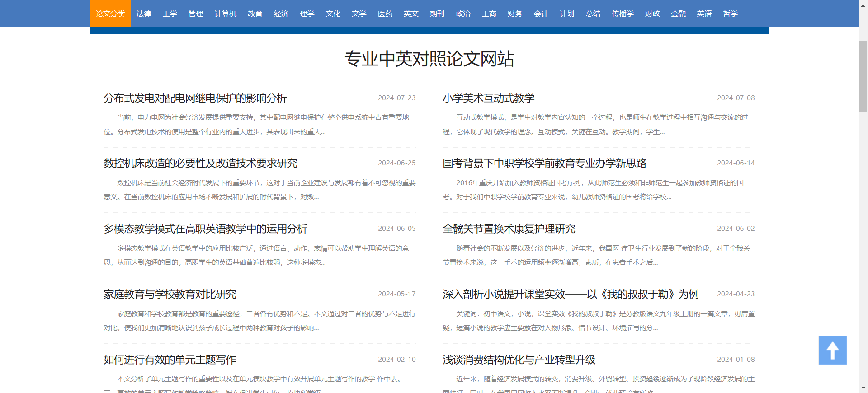Select the 金融 category
Image resolution: width=868 pixels, height=393 pixels.
tap(679, 14)
